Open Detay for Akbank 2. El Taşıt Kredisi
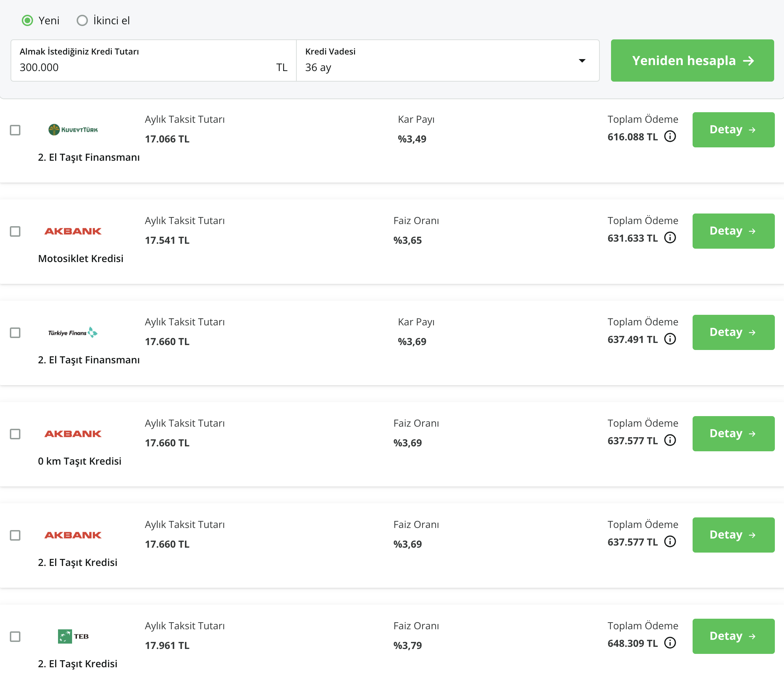Screen dimensions: 784x688 733,535
